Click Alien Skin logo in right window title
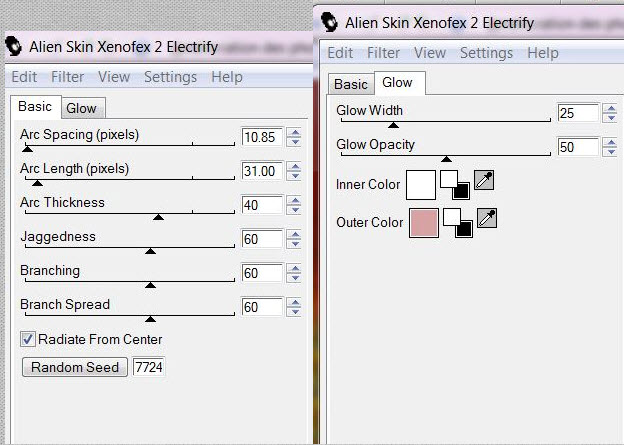The image size is (624, 445). pos(329,22)
